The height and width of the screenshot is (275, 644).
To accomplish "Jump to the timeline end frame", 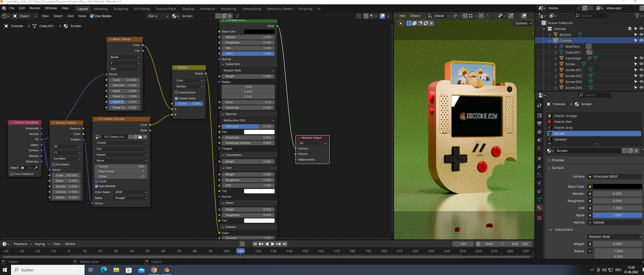I will (285, 244).
